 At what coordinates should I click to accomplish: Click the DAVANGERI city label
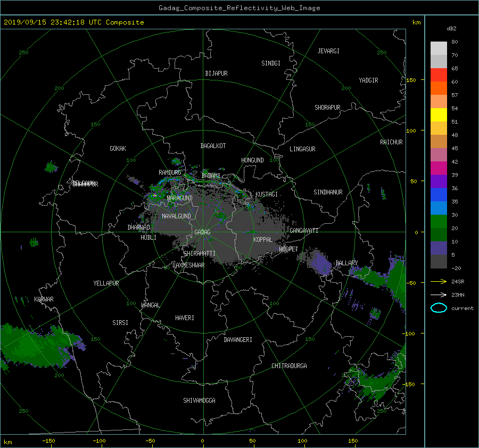[238, 340]
